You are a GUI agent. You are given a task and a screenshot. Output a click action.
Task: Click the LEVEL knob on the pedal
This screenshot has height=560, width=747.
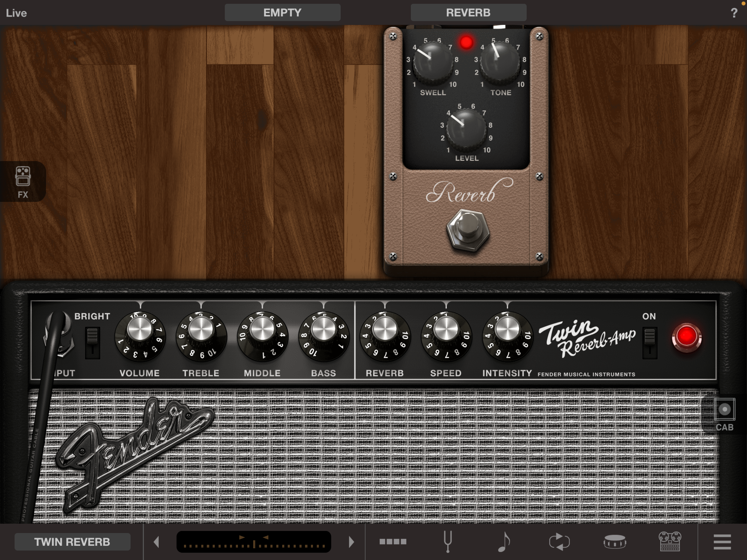point(466,129)
